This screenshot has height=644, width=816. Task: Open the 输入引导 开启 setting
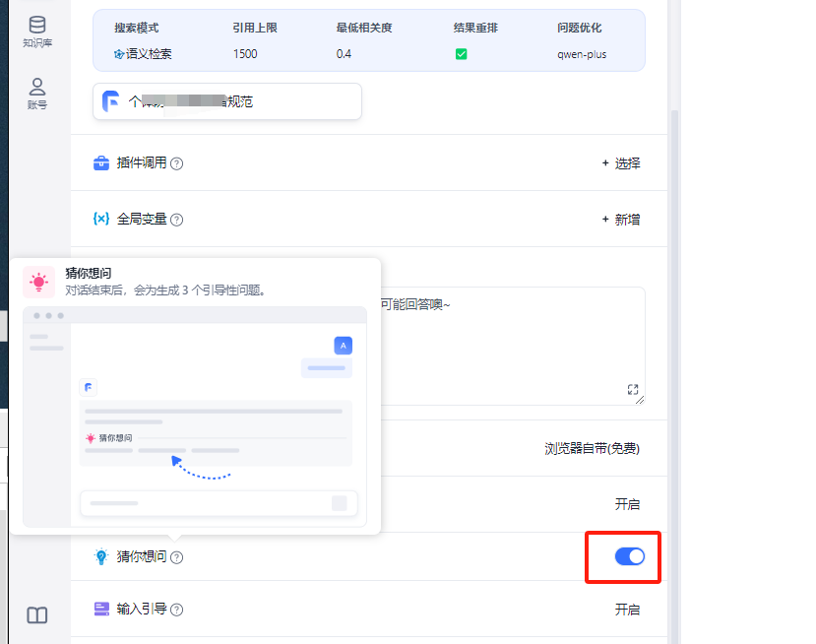(x=627, y=610)
